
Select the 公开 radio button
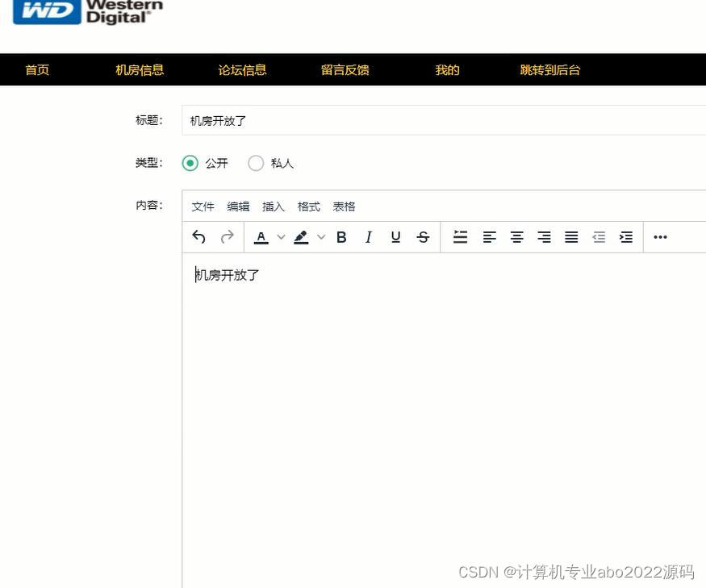190,163
